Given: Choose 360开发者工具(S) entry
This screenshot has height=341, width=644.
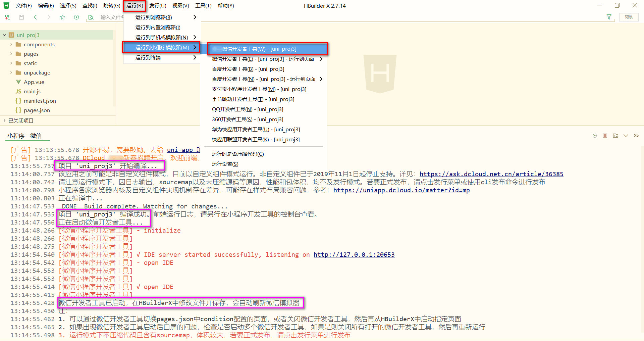Looking at the screenshot, I should pos(264,119).
